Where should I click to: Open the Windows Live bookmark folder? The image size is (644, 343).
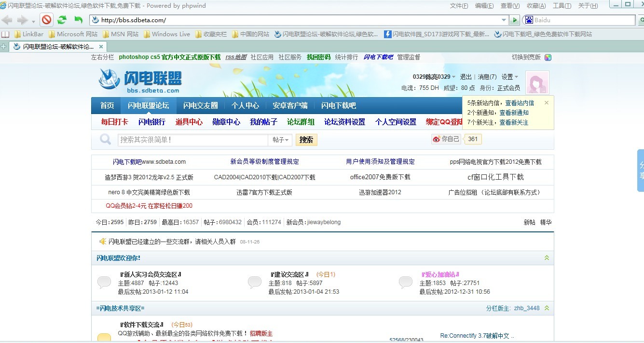167,34
